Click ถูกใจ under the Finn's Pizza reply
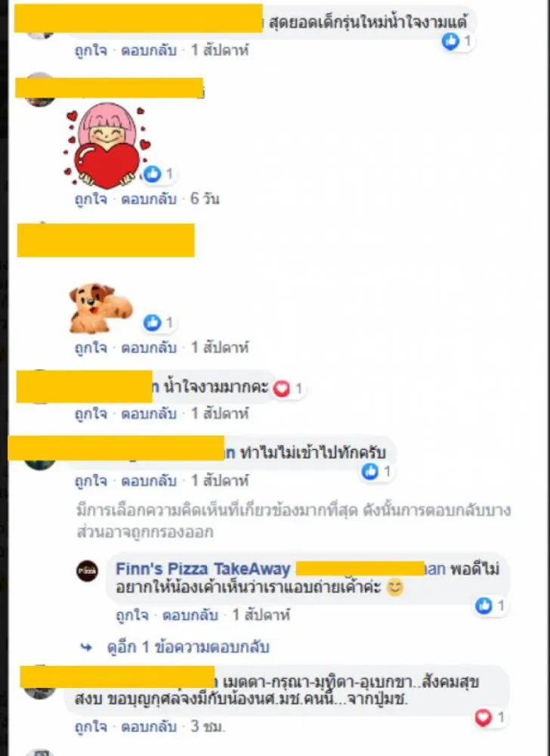The image size is (550, 756). [x=132, y=615]
